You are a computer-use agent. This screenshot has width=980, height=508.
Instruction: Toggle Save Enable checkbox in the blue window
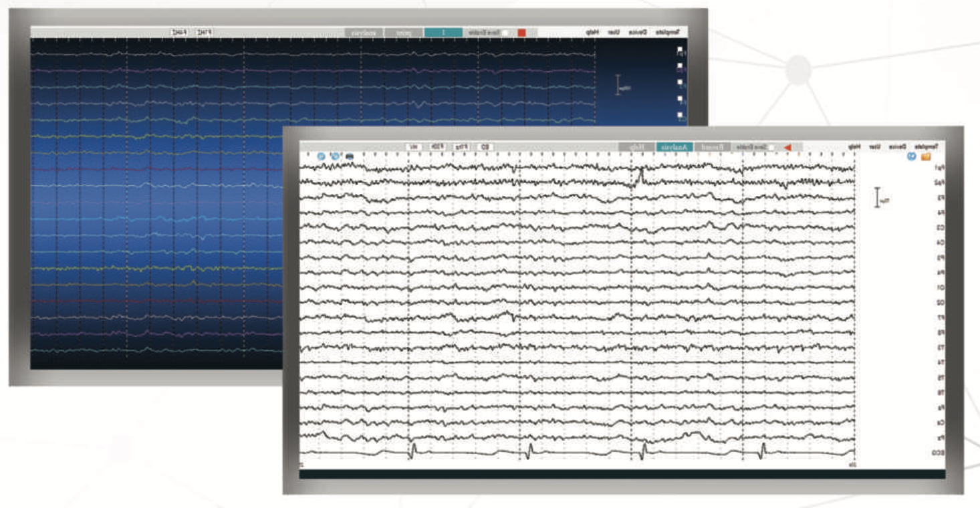click(505, 32)
